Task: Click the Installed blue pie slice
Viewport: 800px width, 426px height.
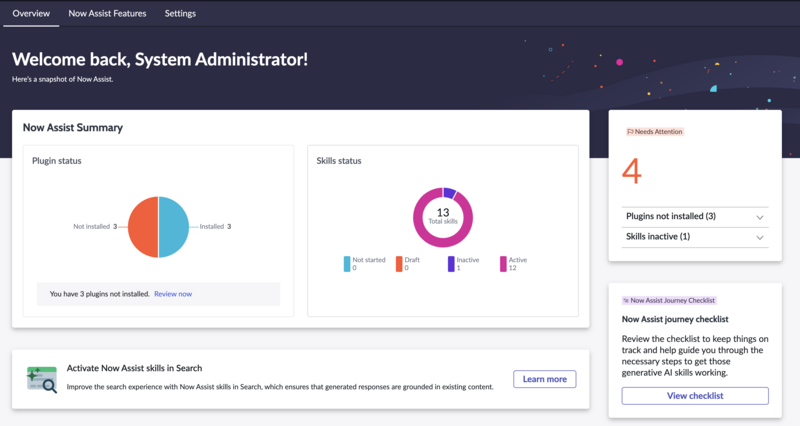Action: [174, 227]
